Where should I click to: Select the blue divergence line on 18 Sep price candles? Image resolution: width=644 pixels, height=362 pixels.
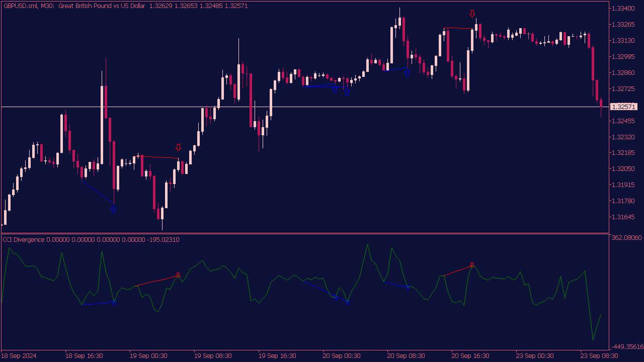[98, 192]
